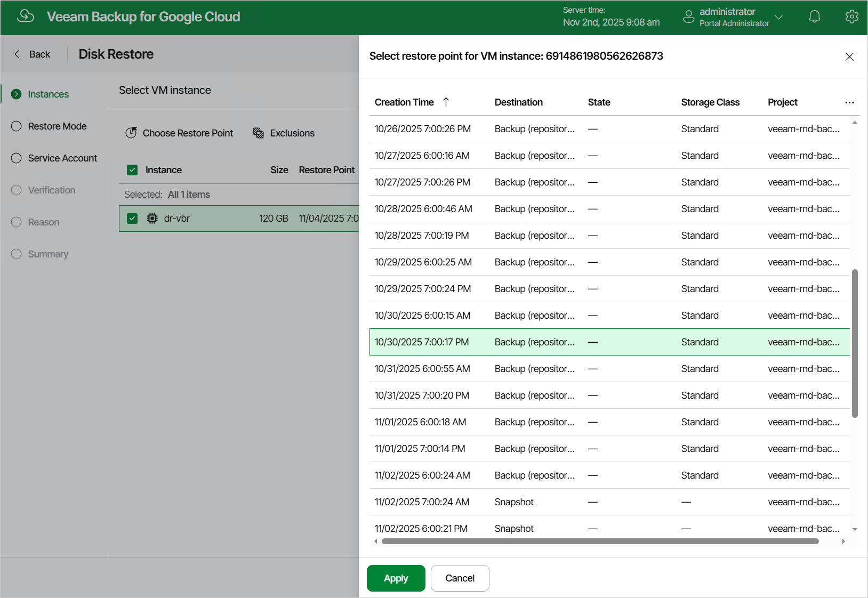
Task: Expand the administrator account dropdown
Action: click(778, 17)
